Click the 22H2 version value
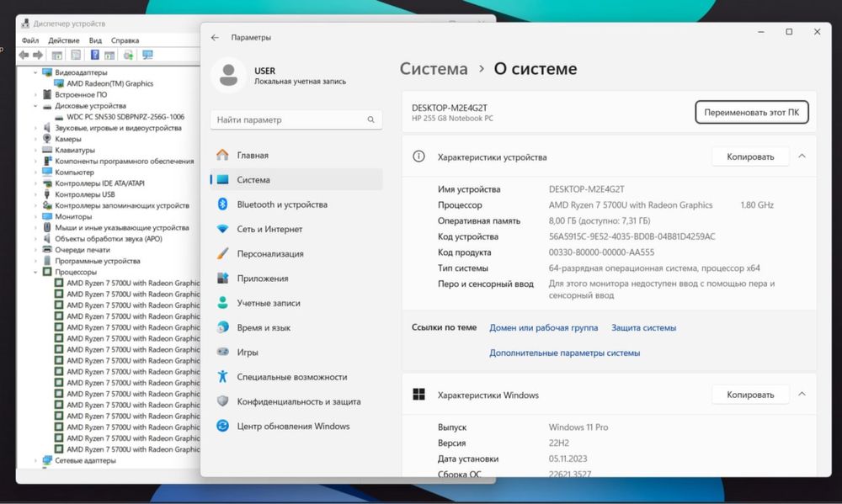This screenshot has height=504, width=842. (x=558, y=443)
